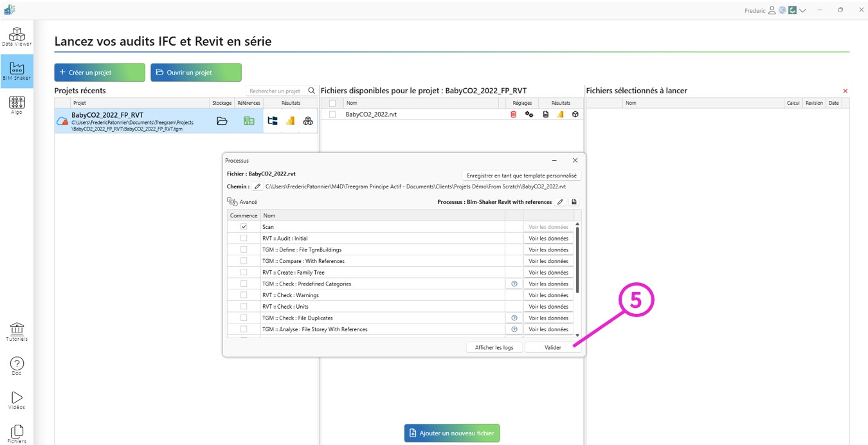Open the green References spreadsheet icon

(249, 121)
